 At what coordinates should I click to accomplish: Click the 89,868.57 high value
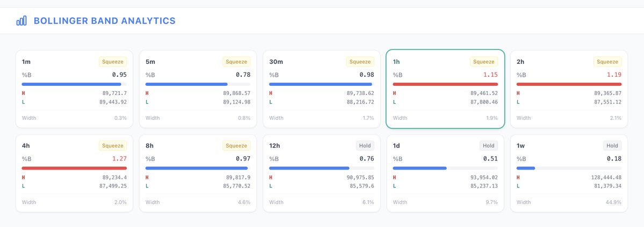[236, 93]
